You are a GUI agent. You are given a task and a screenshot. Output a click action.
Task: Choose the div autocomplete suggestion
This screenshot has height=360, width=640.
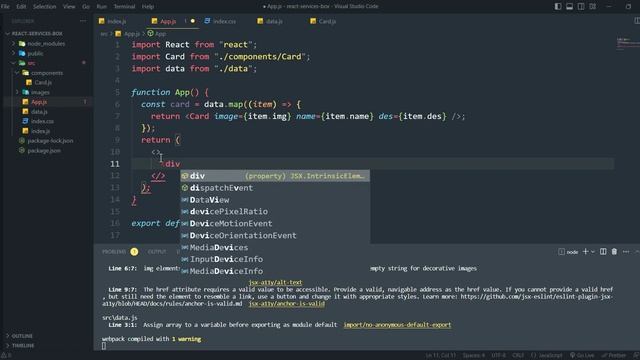275,176
